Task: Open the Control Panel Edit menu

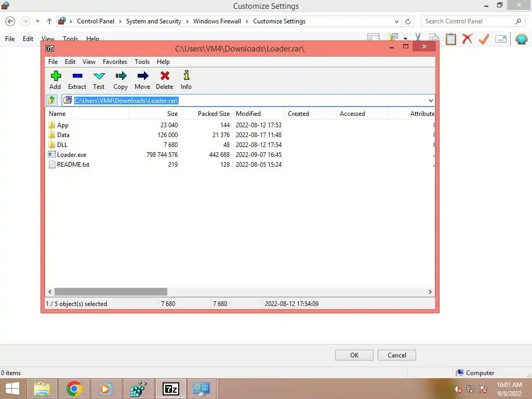Action: [28, 38]
